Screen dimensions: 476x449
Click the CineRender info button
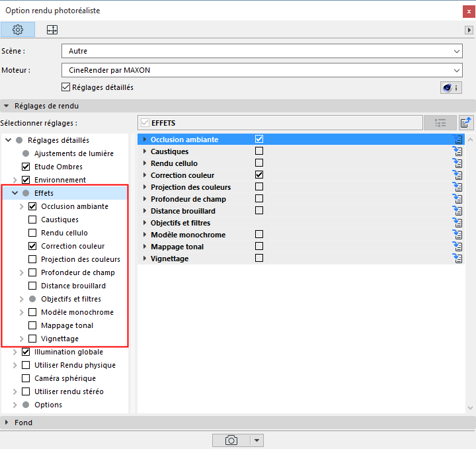click(451, 88)
